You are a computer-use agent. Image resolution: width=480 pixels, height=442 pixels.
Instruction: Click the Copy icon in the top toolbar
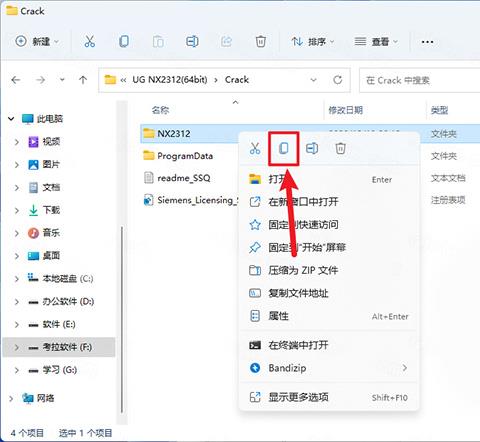coord(124,41)
